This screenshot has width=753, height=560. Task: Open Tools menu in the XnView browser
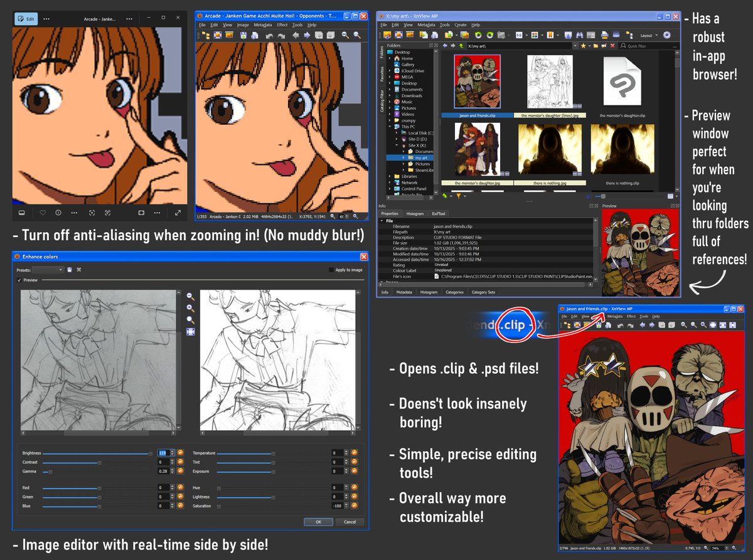444,24
